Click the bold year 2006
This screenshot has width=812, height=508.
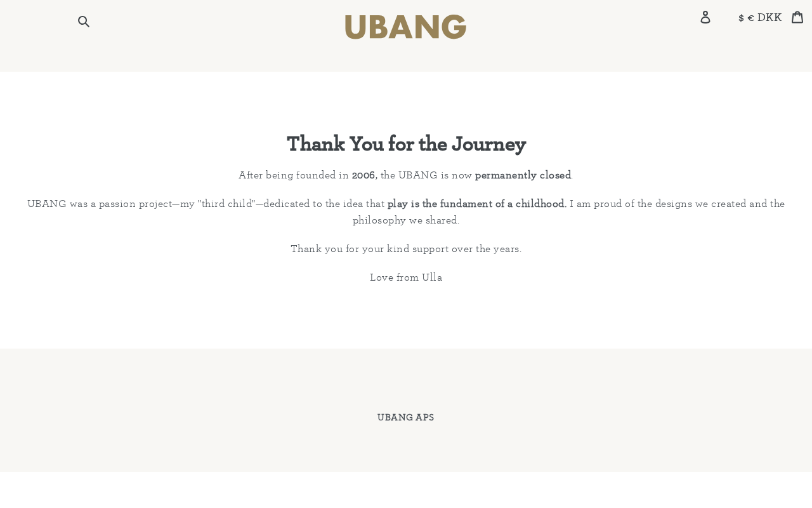[363, 175]
